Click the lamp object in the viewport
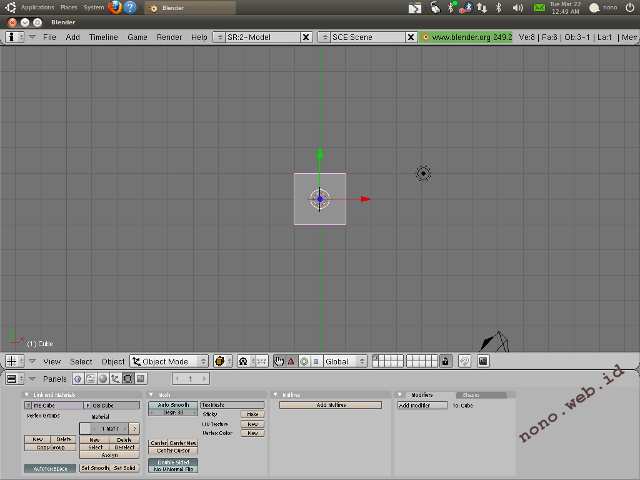 point(423,173)
